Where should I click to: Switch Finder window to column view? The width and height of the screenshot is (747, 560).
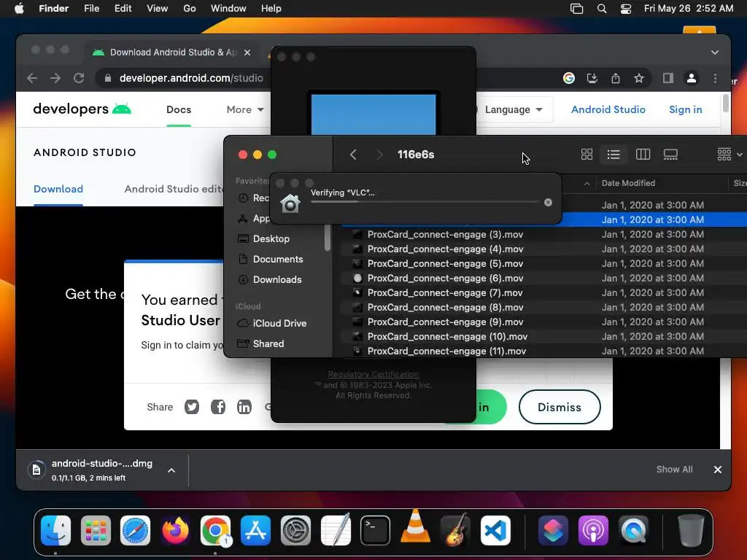643,155
